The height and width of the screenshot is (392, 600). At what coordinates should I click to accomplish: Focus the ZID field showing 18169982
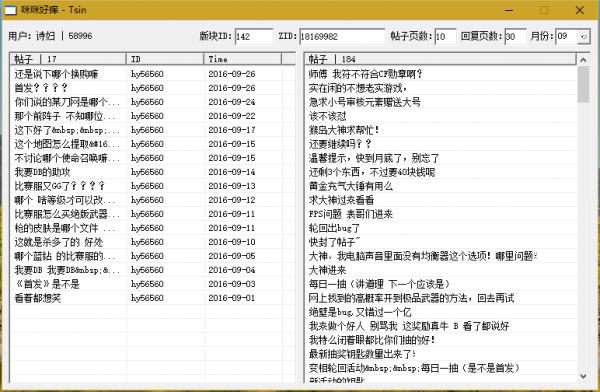(342, 37)
